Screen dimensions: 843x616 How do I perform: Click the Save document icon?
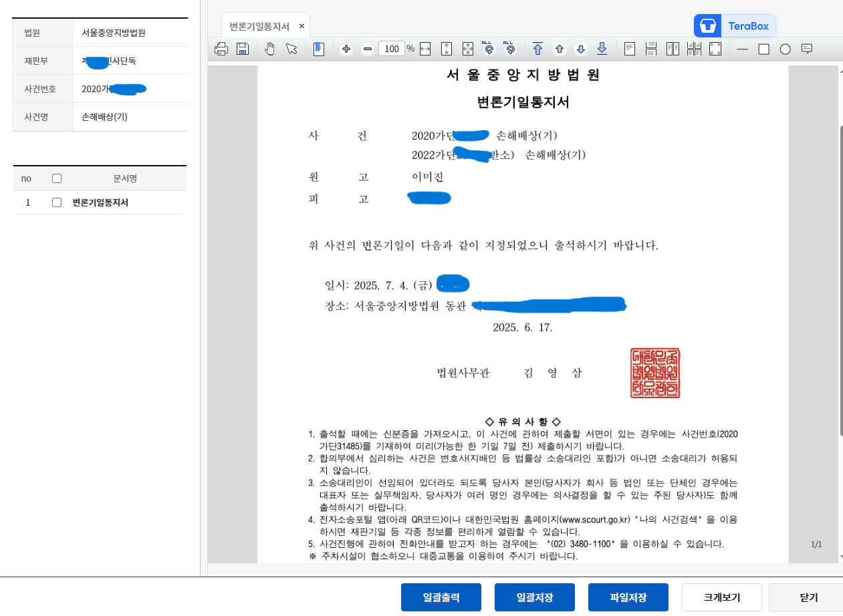(x=243, y=48)
